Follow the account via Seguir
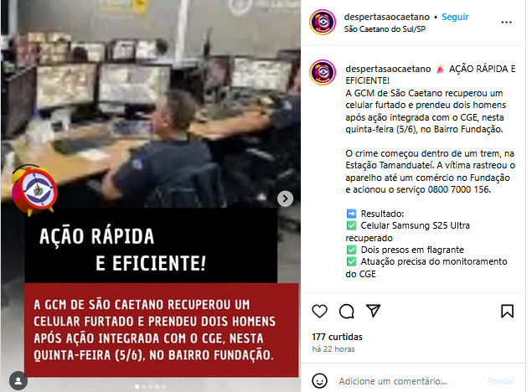The width and height of the screenshot is (532, 392). pos(455,17)
